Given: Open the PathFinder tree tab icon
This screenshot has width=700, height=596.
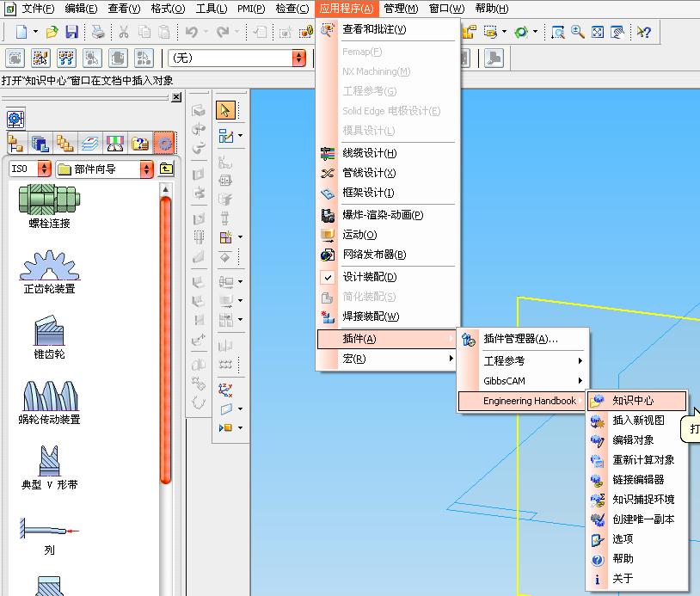Looking at the screenshot, I should pyautogui.click(x=15, y=144).
